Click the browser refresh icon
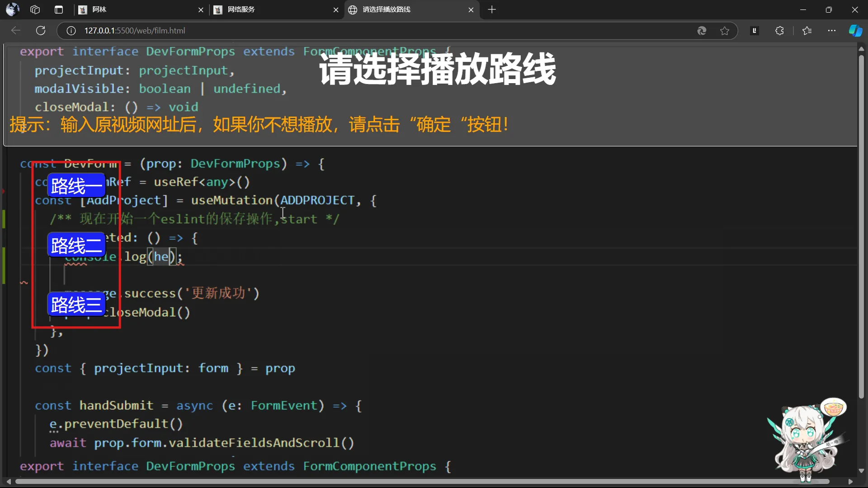The width and height of the screenshot is (868, 488). 41,30
